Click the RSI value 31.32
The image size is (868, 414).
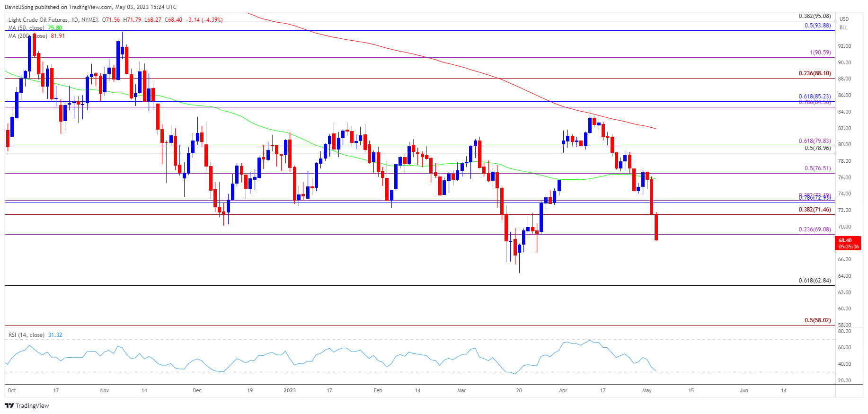(55, 335)
